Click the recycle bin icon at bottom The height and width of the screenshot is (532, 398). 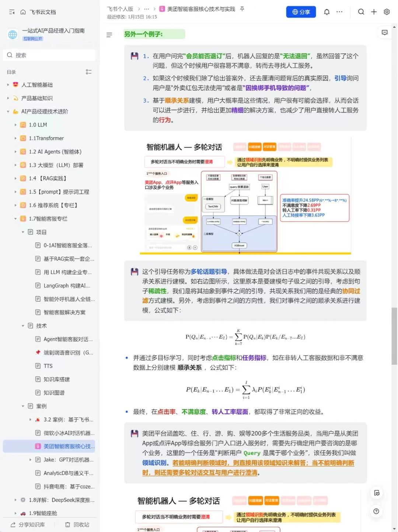pyautogui.click(x=67, y=525)
